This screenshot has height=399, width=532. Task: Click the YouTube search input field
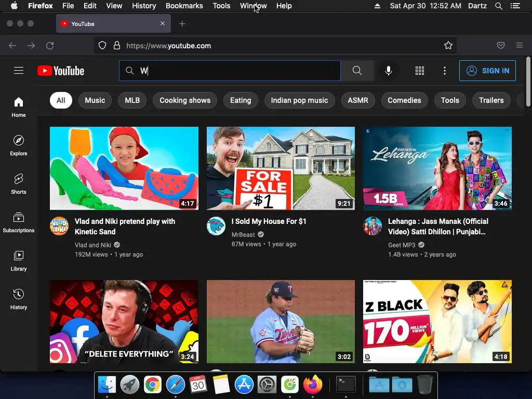(x=230, y=71)
